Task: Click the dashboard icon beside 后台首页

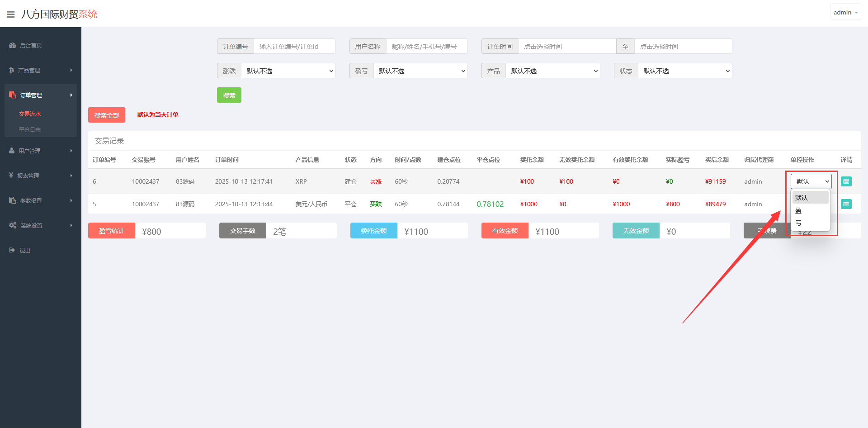Action: tap(12, 45)
